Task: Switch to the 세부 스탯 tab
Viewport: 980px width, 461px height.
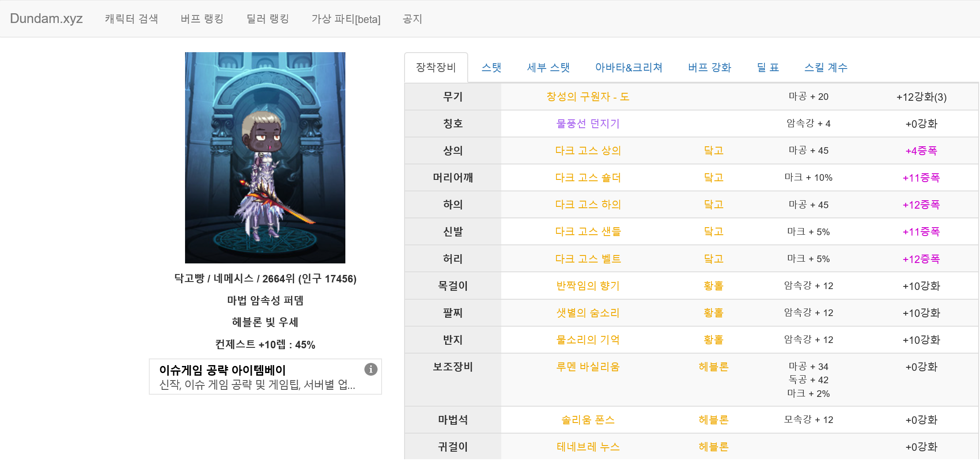Action: 548,68
